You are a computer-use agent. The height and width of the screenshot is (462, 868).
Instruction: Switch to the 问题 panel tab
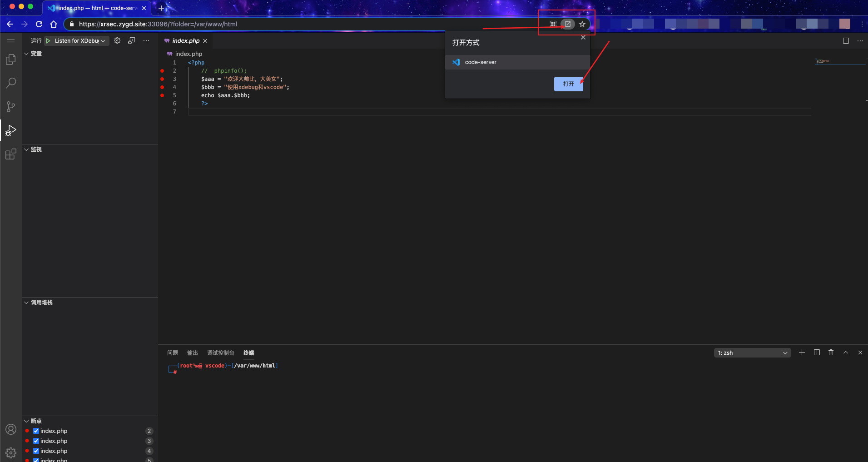pos(173,353)
